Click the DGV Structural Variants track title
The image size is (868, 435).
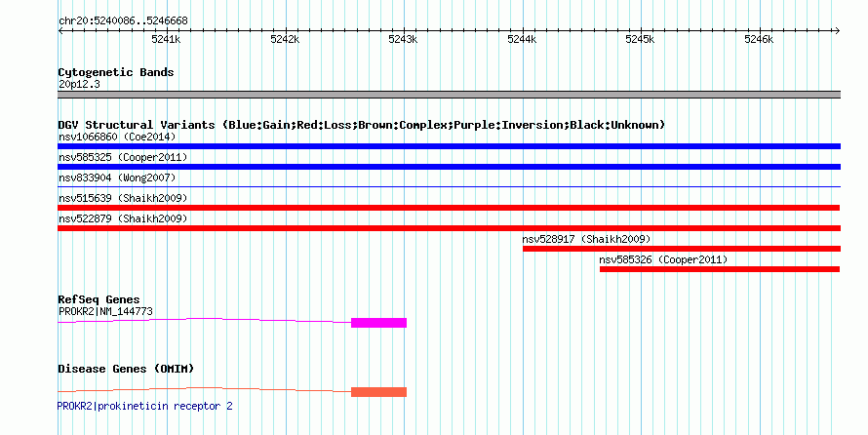(x=361, y=125)
